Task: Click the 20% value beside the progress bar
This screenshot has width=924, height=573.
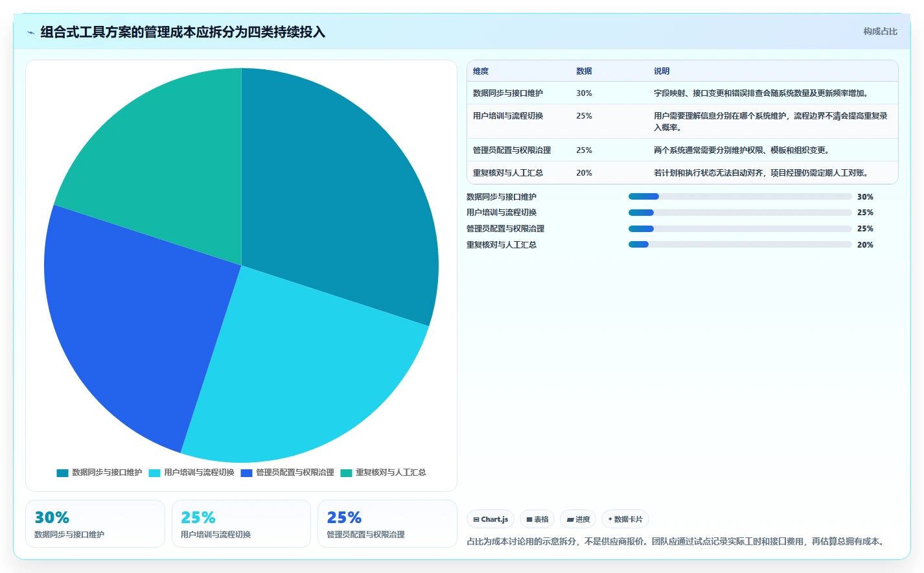Action: [865, 244]
